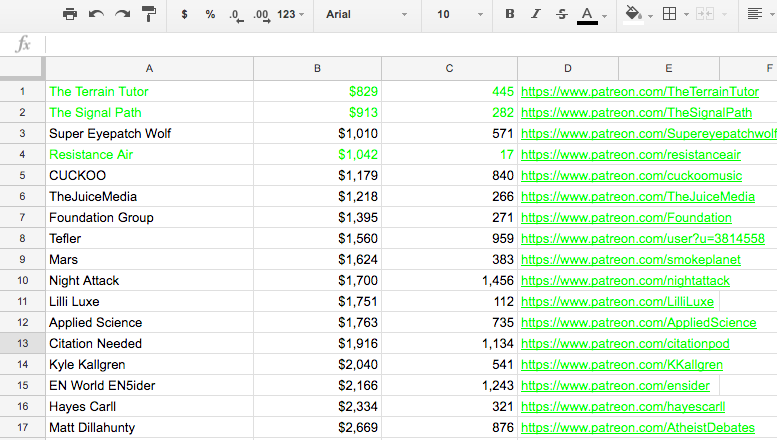
Task: Toggle bold formatting
Action: tap(509, 14)
